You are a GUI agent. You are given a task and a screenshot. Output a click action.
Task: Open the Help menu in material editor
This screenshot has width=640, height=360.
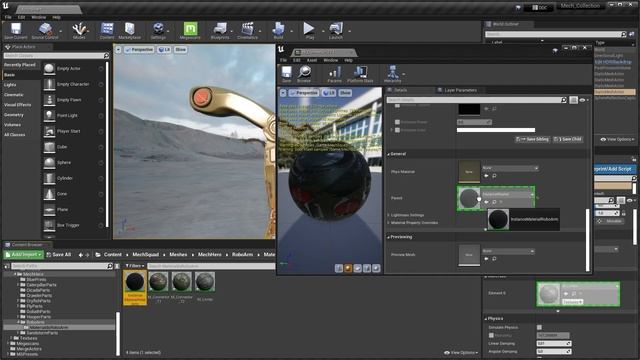(348, 60)
